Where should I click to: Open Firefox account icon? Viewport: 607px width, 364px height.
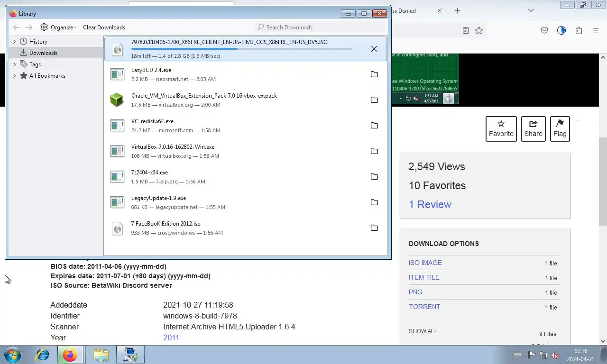click(561, 30)
